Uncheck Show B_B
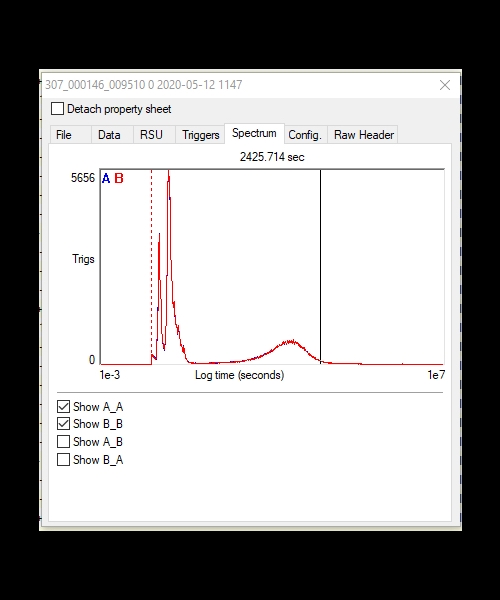The image size is (500, 600). point(64,424)
